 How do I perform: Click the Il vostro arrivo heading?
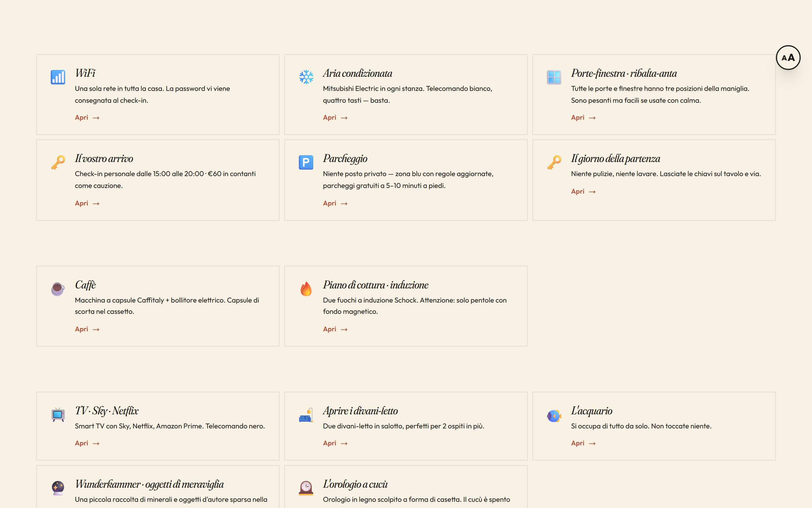click(x=104, y=159)
